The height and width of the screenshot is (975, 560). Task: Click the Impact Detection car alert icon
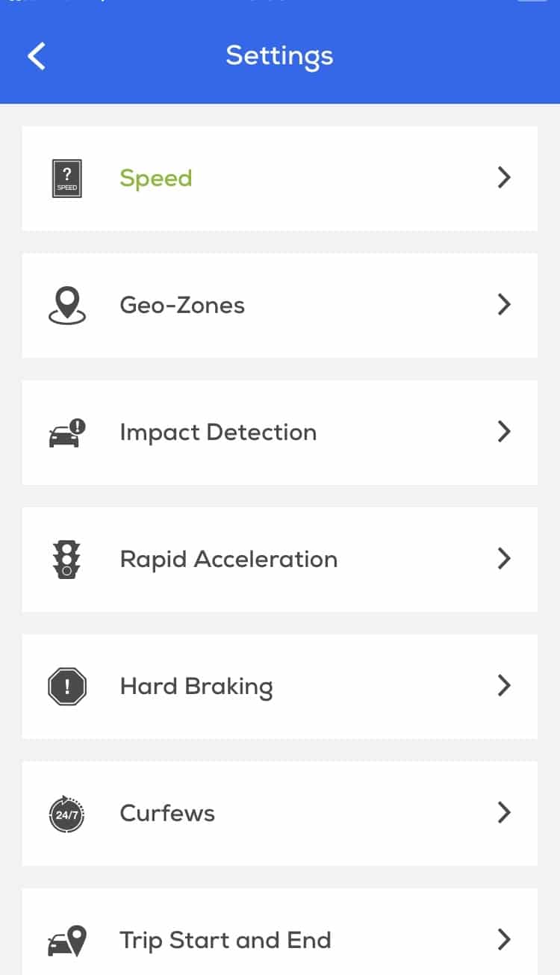(67, 433)
